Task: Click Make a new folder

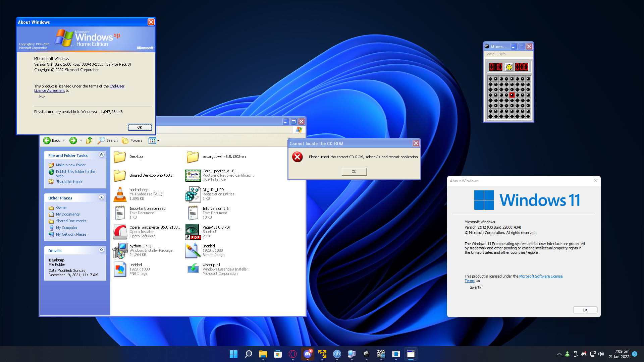Action: pyautogui.click(x=70, y=165)
